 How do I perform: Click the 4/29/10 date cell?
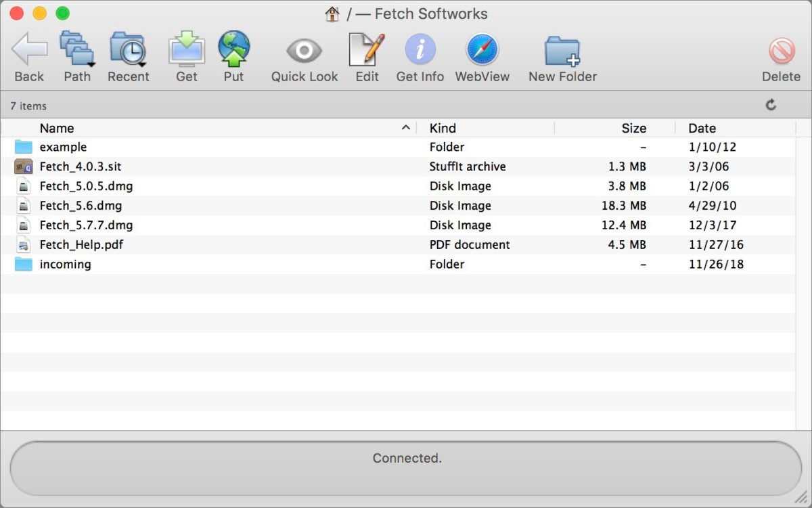(713, 206)
